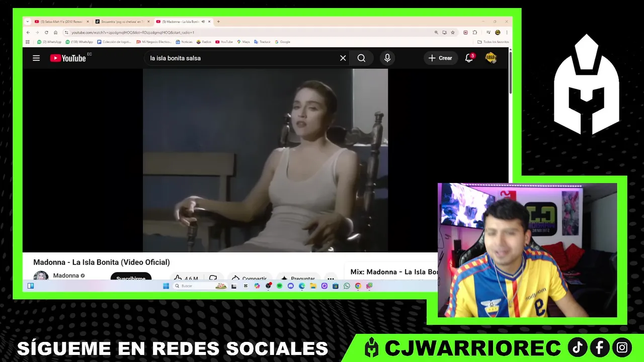Open Colección de logoti... bookmark
This screenshot has width=644, height=362.
[114, 42]
